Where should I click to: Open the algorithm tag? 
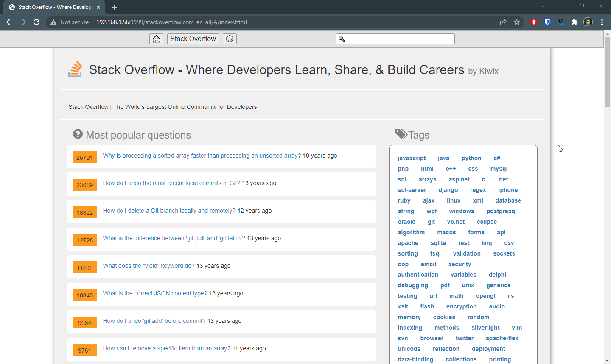click(411, 232)
